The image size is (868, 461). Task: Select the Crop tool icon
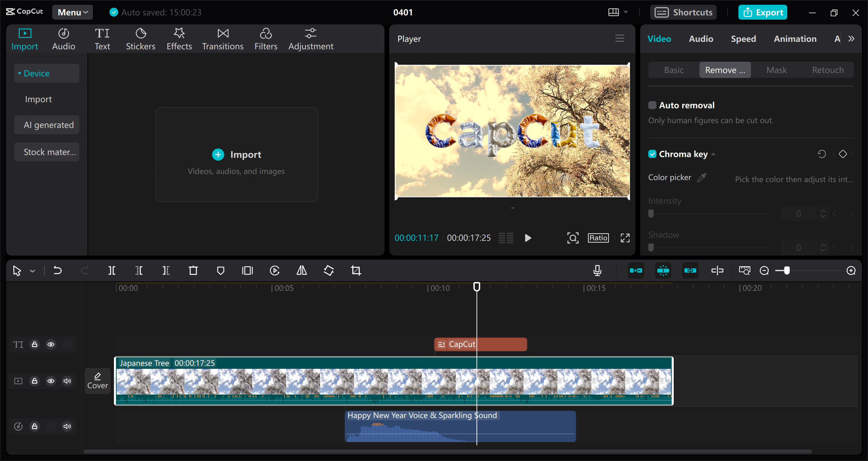[356, 270]
